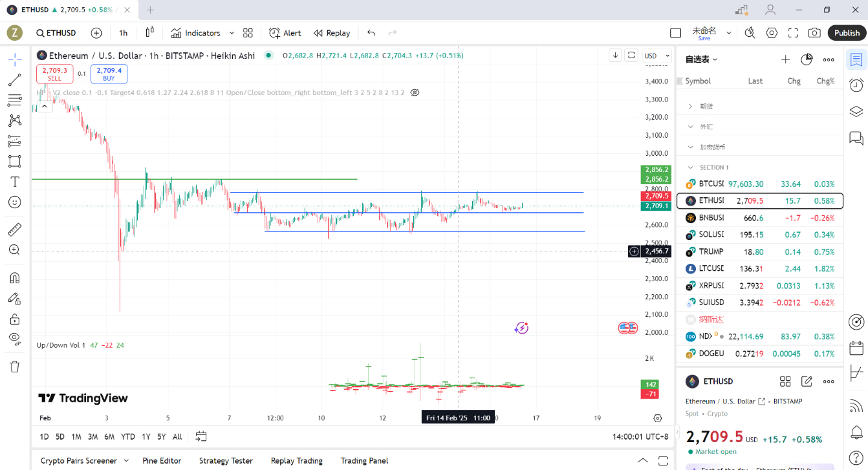Select the 1D date range

45,436
